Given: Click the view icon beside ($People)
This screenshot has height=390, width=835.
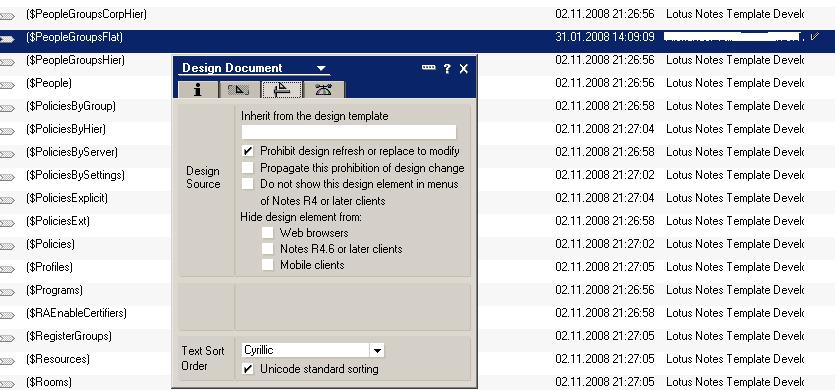Looking at the screenshot, I should [x=7, y=85].
